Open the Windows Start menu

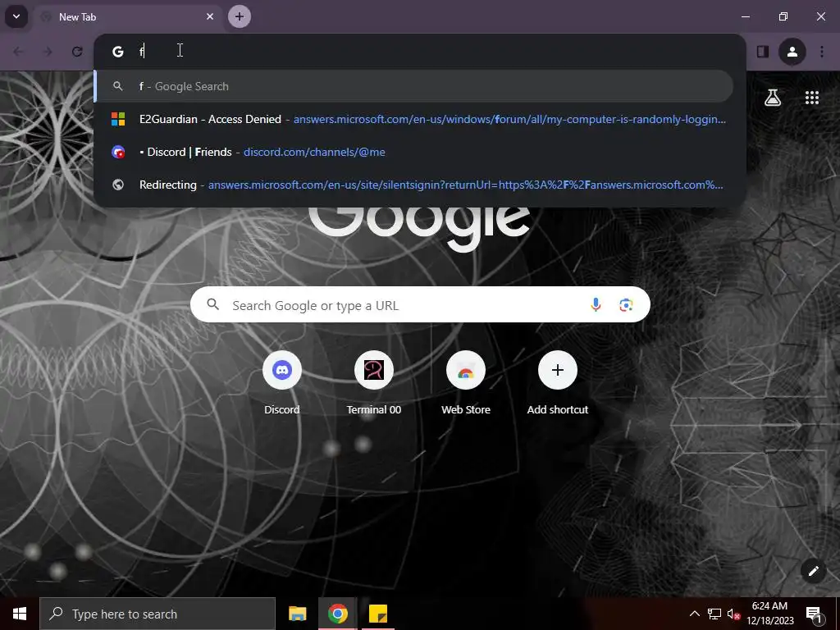point(20,614)
